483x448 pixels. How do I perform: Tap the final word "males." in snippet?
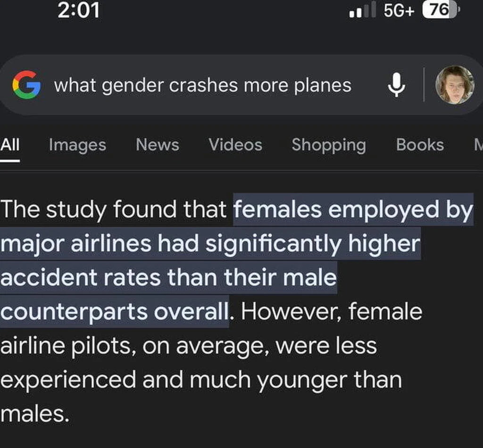[35, 414]
